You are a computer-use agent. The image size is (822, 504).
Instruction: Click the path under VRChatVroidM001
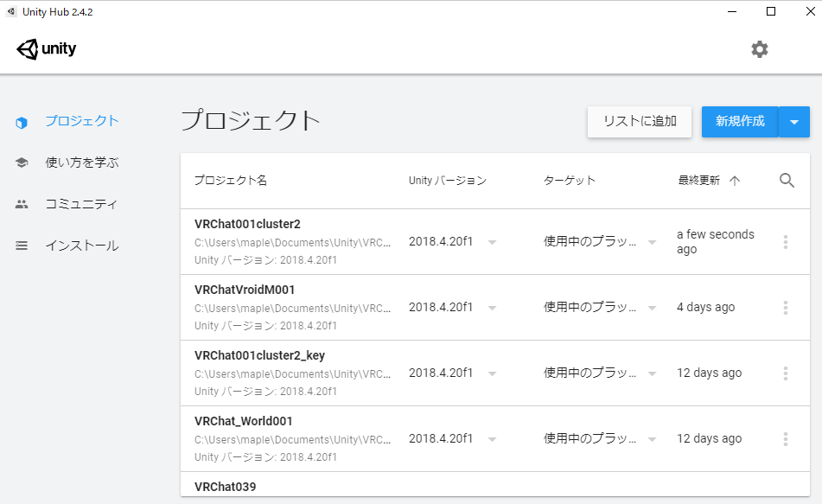[292, 309]
